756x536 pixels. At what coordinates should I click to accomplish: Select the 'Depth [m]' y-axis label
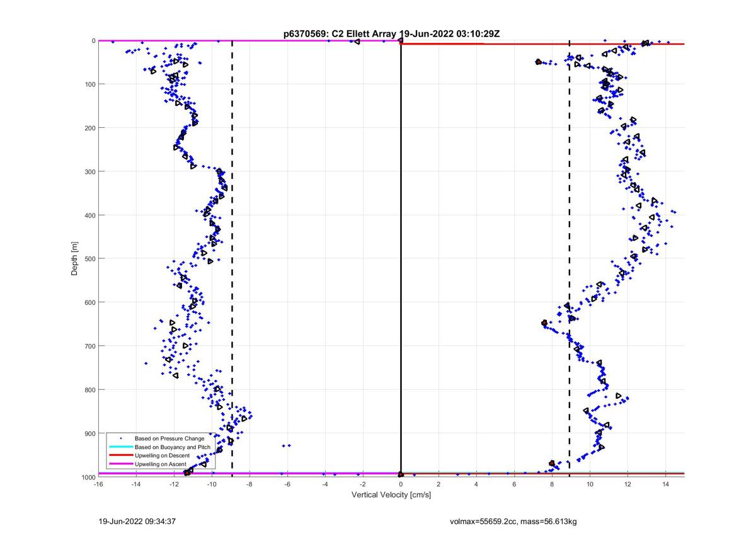(x=75, y=258)
